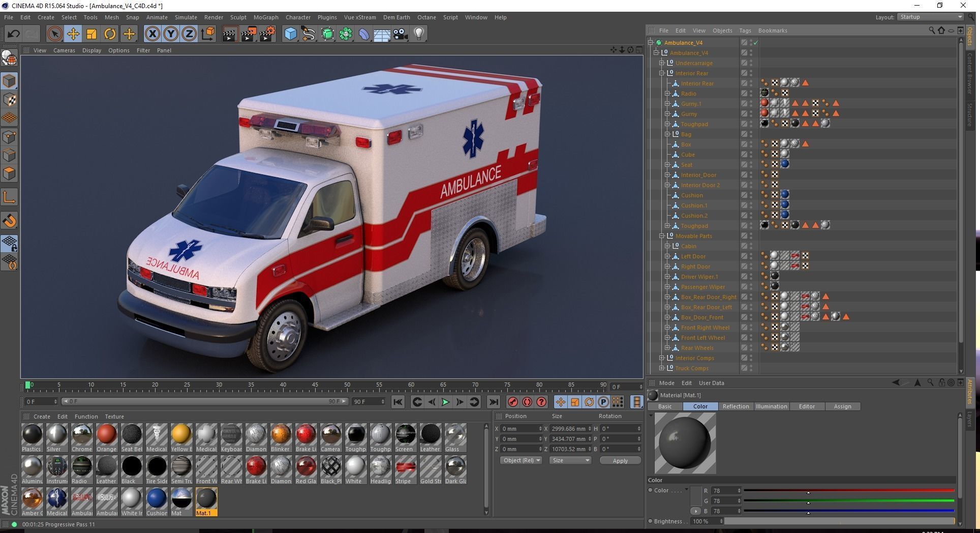Adjust the green color slider
Viewport: 980px width, 533px height.
849,501
